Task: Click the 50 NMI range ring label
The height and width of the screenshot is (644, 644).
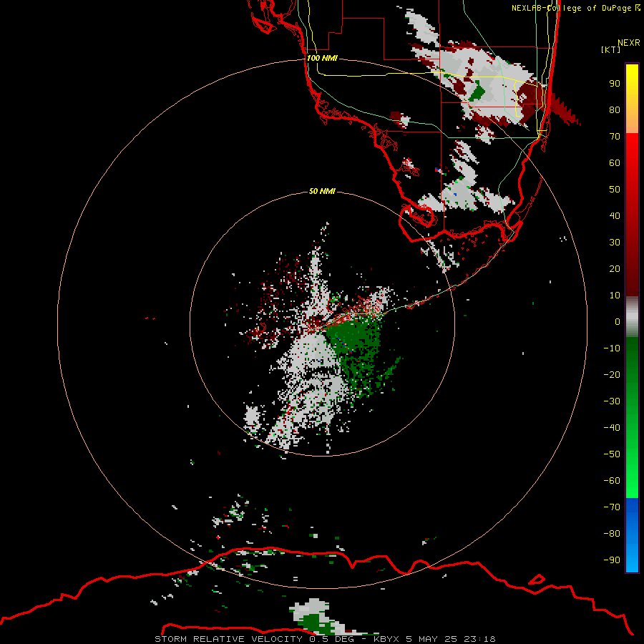Action: point(322,191)
